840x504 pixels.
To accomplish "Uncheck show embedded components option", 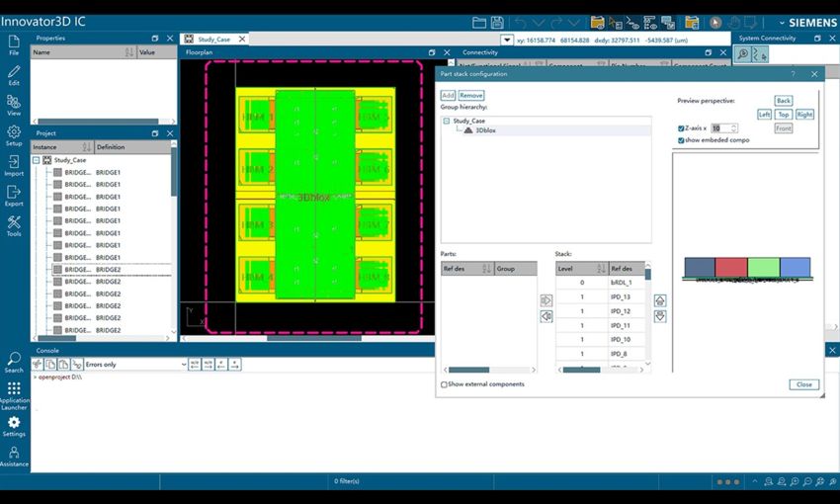I will (682, 140).
